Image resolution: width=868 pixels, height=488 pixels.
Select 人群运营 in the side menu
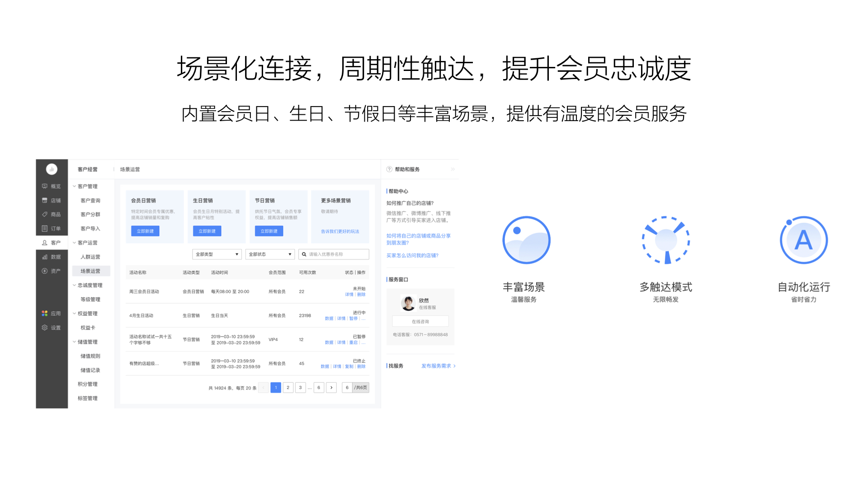(x=90, y=257)
